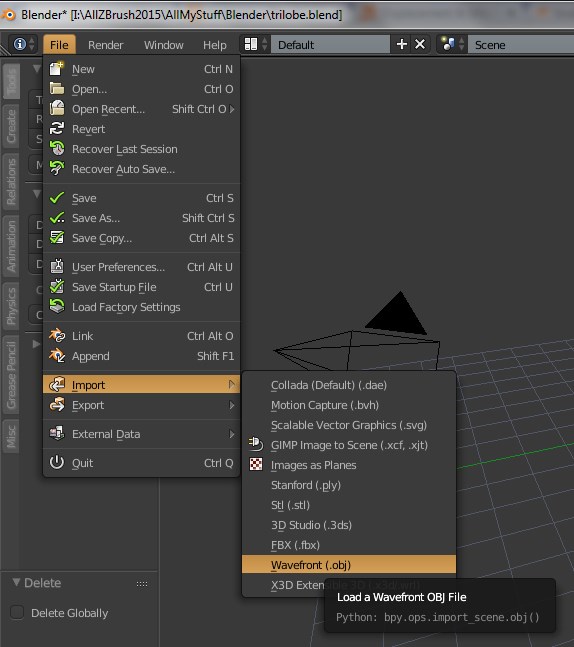Choose 3D Studio (.3ds) import
The width and height of the screenshot is (574, 647).
349,525
